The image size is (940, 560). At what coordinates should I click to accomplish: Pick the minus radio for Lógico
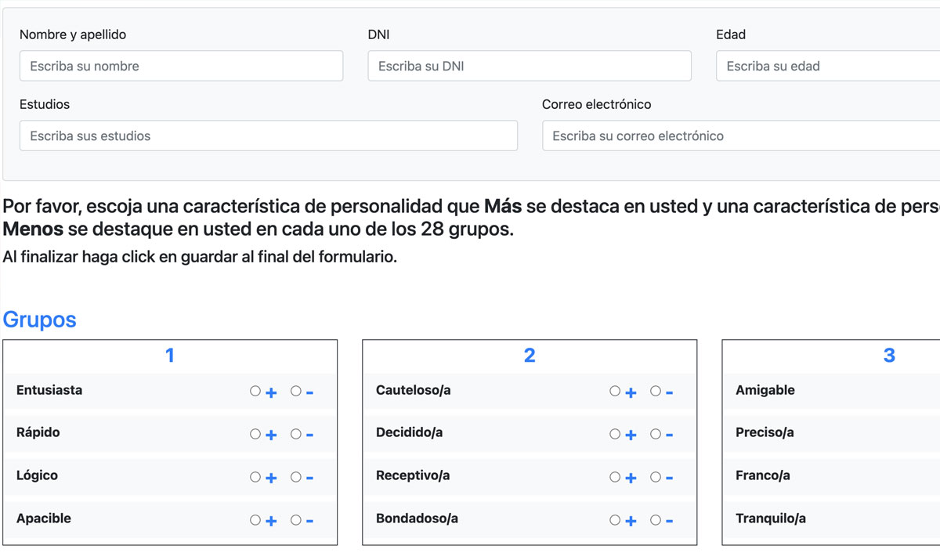(x=295, y=476)
